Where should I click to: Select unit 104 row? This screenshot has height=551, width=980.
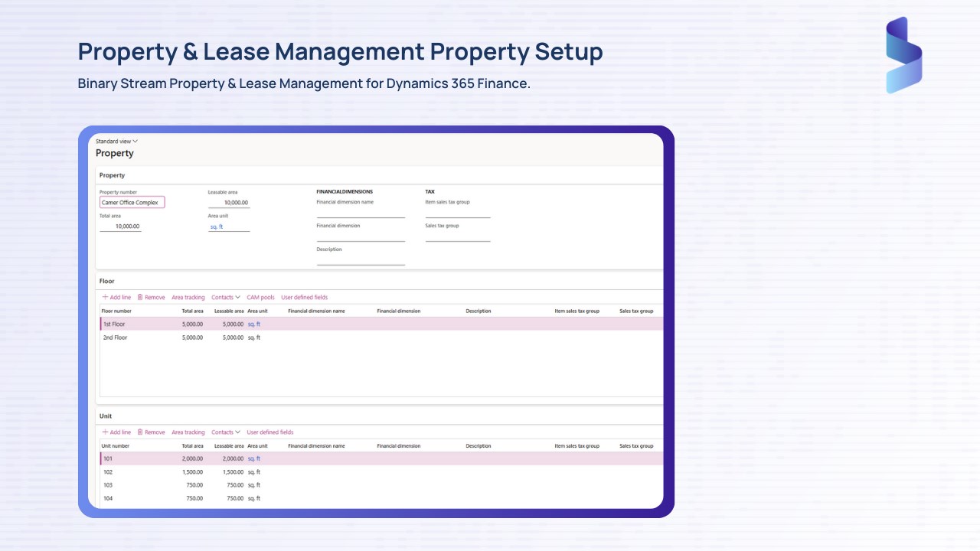(381, 498)
